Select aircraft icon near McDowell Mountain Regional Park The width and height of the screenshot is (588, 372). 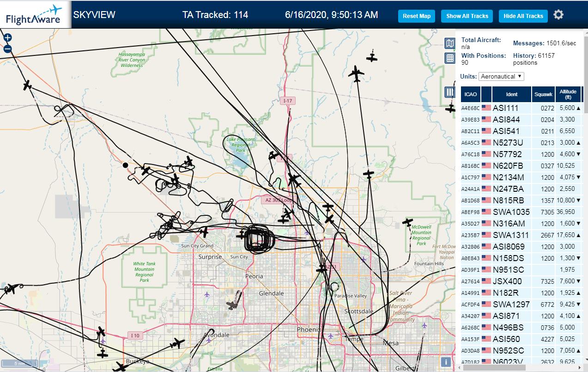coord(407,223)
